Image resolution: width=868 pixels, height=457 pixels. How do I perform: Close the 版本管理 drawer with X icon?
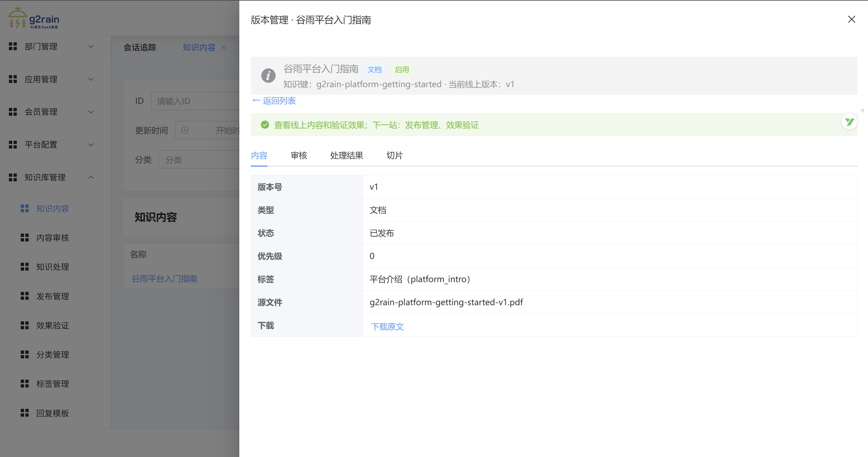852,19
